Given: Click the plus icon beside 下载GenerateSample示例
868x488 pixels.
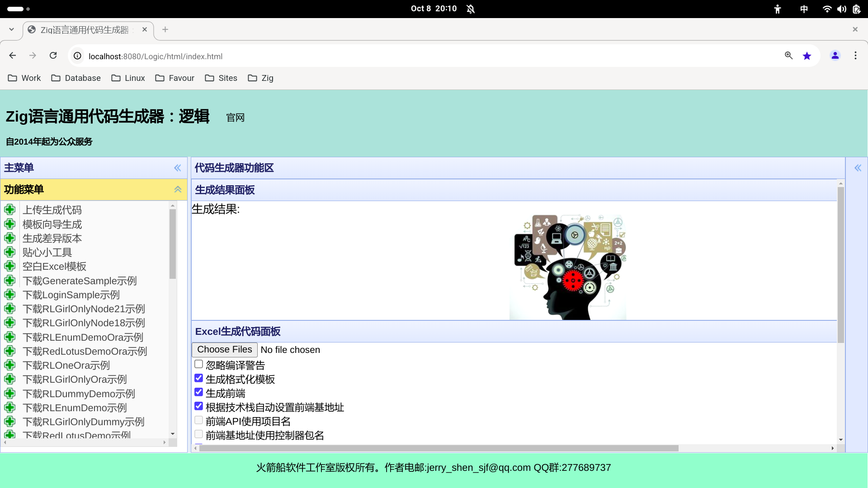Looking at the screenshot, I should pos(10,280).
